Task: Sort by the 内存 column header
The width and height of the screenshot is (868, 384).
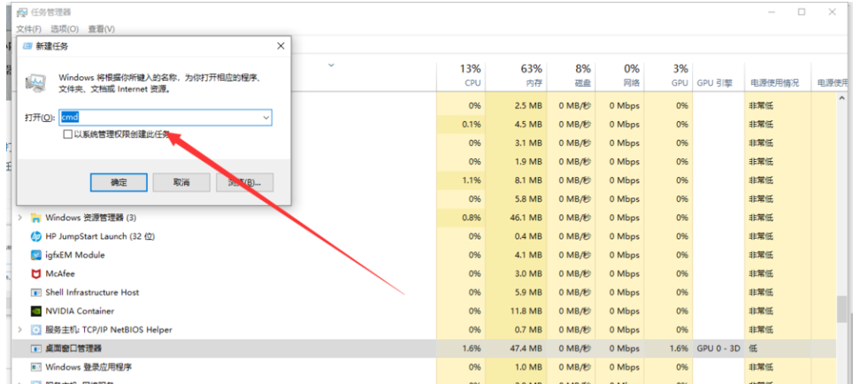Action: coord(517,76)
